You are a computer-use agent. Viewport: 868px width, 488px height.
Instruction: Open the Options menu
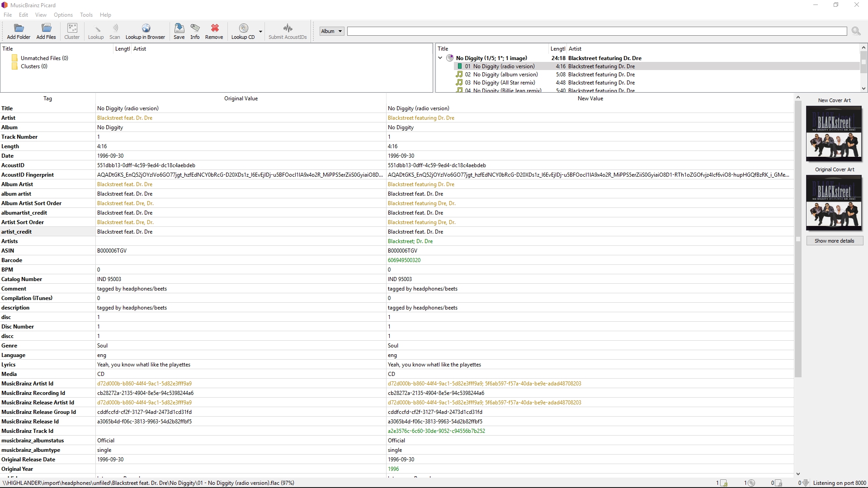point(63,15)
